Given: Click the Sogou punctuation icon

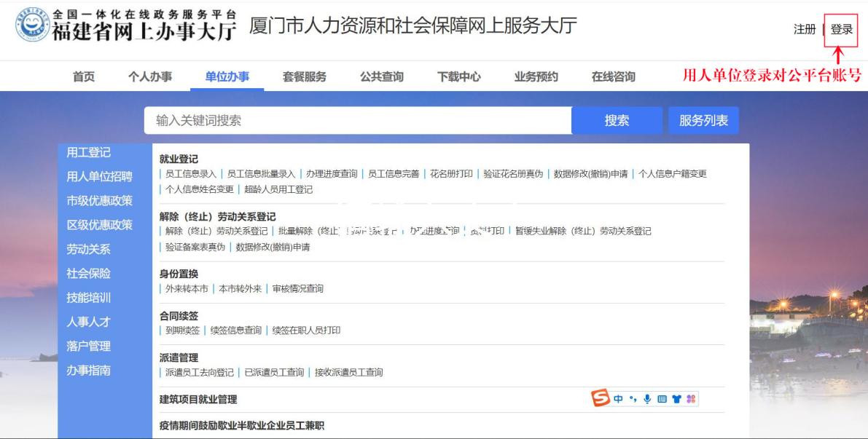Looking at the screenshot, I should coord(633,398).
